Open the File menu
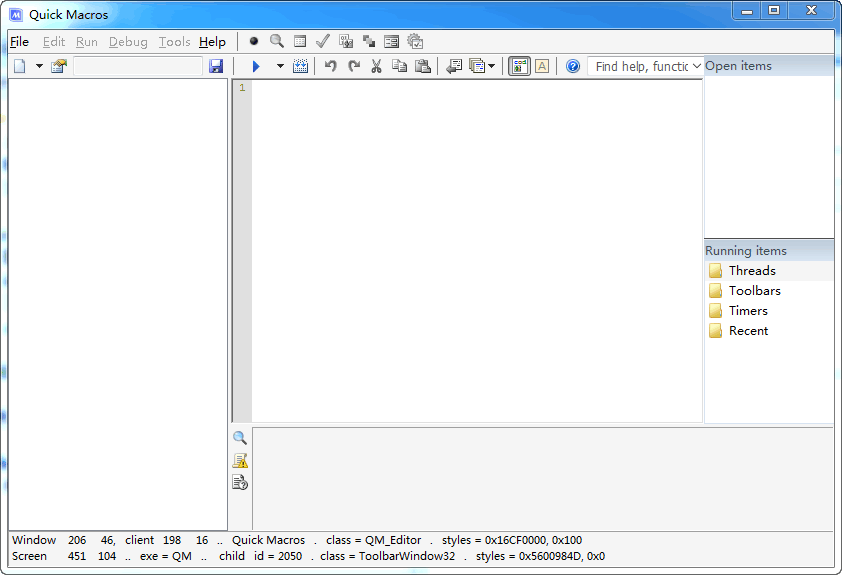 click(19, 42)
